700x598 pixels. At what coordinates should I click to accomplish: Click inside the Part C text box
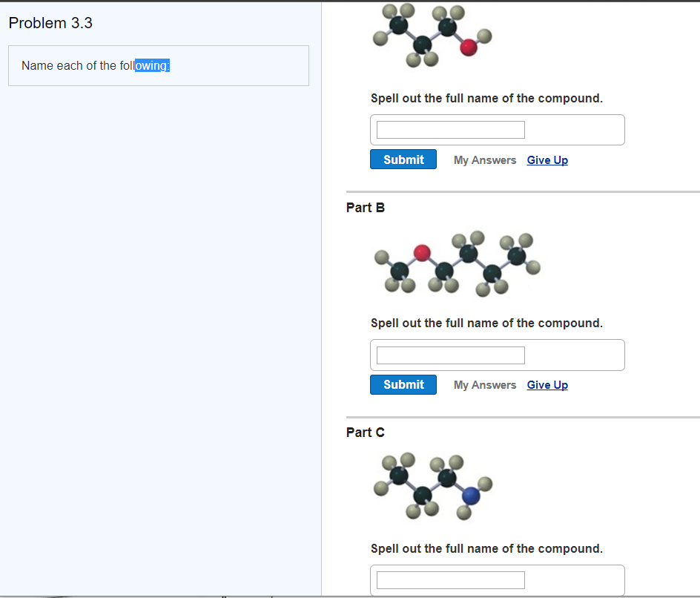(449, 579)
